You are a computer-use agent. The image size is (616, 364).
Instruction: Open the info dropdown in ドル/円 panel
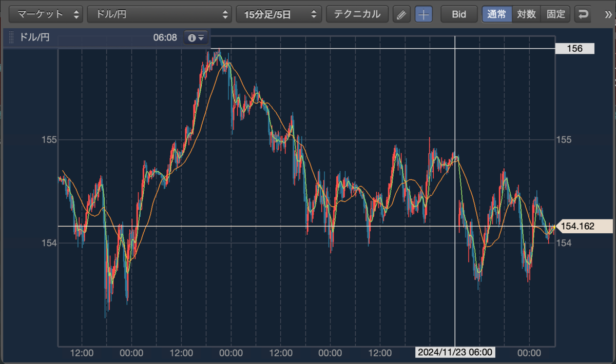pyautogui.click(x=197, y=37)
